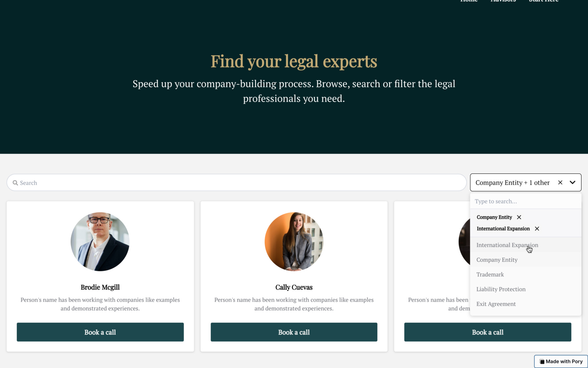
Task: Open Cally Cuevas's profile photo
Action: [x=294, y=242]
